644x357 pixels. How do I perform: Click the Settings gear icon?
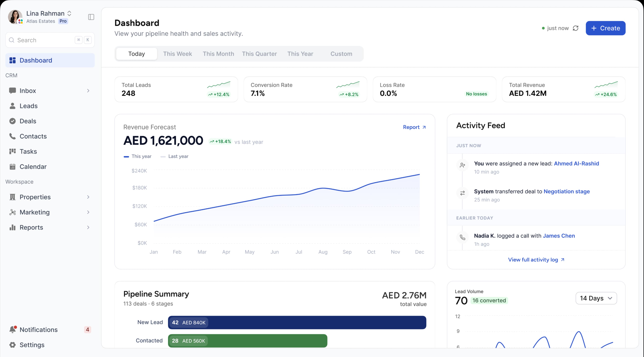pos(12,345)
